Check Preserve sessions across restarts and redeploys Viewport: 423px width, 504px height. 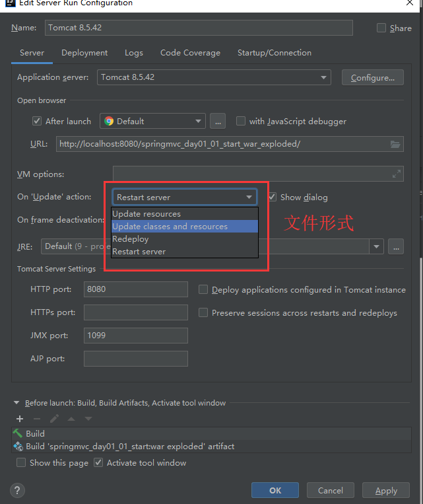coord(203,312)
